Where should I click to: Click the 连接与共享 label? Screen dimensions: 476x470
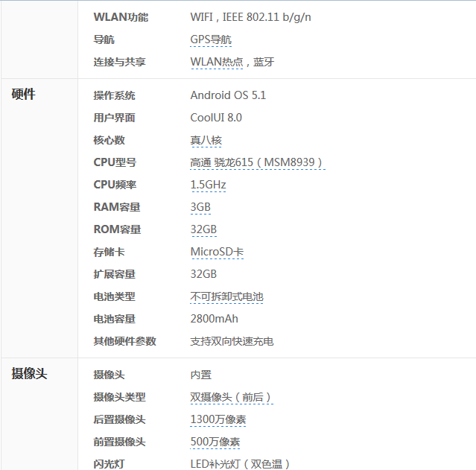[x=119, y=63]
